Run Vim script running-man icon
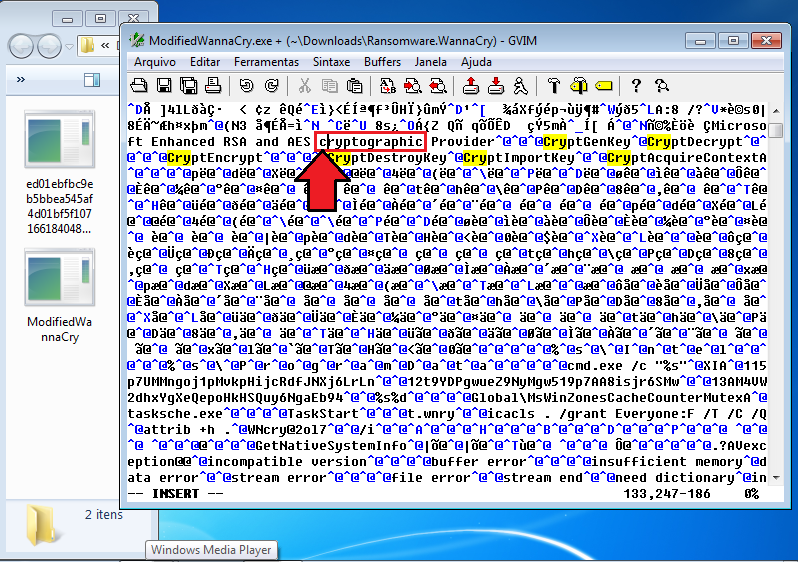 [520, 86]
